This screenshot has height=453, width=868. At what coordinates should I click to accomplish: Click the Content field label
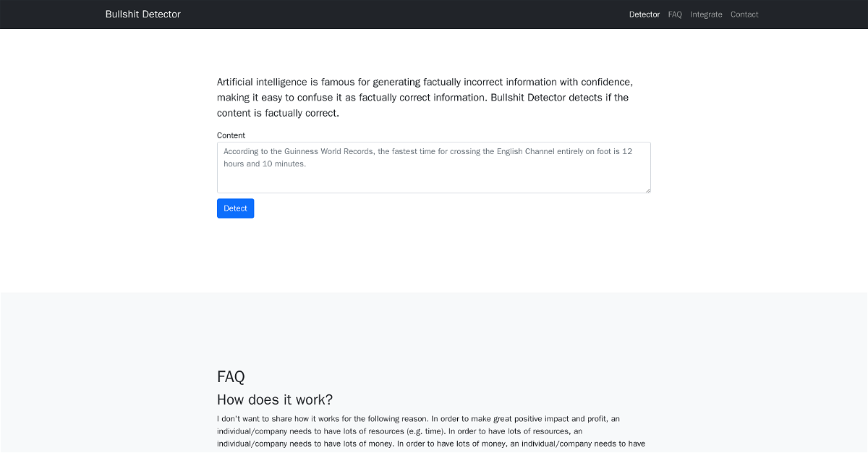point(231,135)
